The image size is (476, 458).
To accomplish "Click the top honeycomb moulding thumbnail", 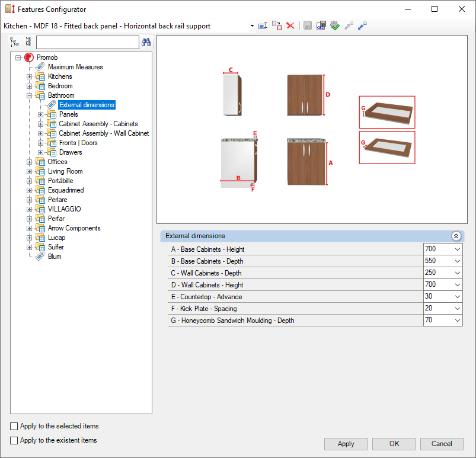I will (387, 113).
